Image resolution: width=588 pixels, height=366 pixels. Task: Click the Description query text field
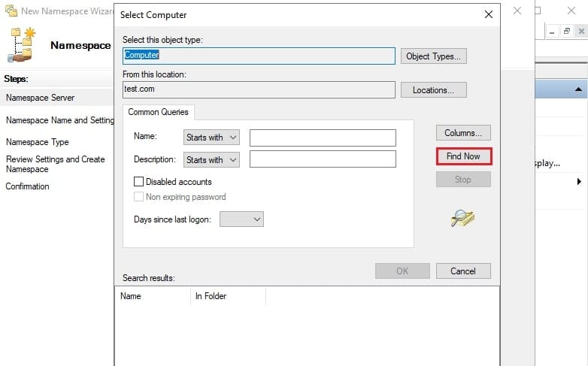pos(323,159)
